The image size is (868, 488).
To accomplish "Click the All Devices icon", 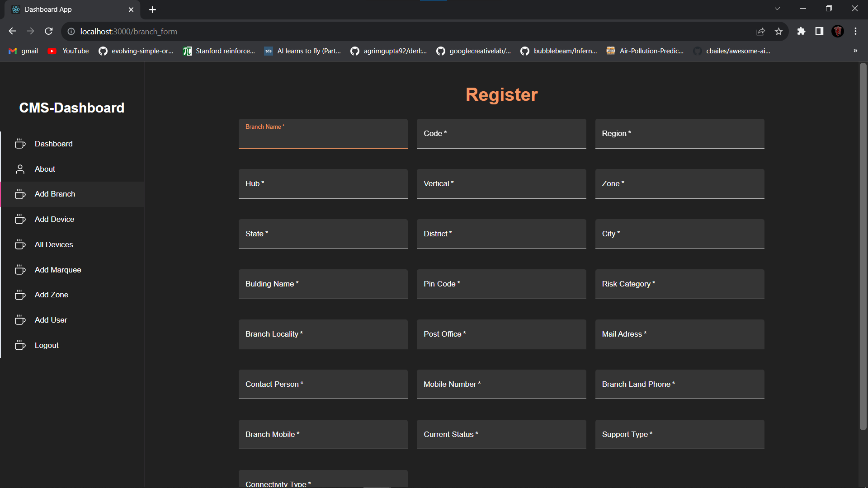I will pyautogui.click(x=20, y=244).
